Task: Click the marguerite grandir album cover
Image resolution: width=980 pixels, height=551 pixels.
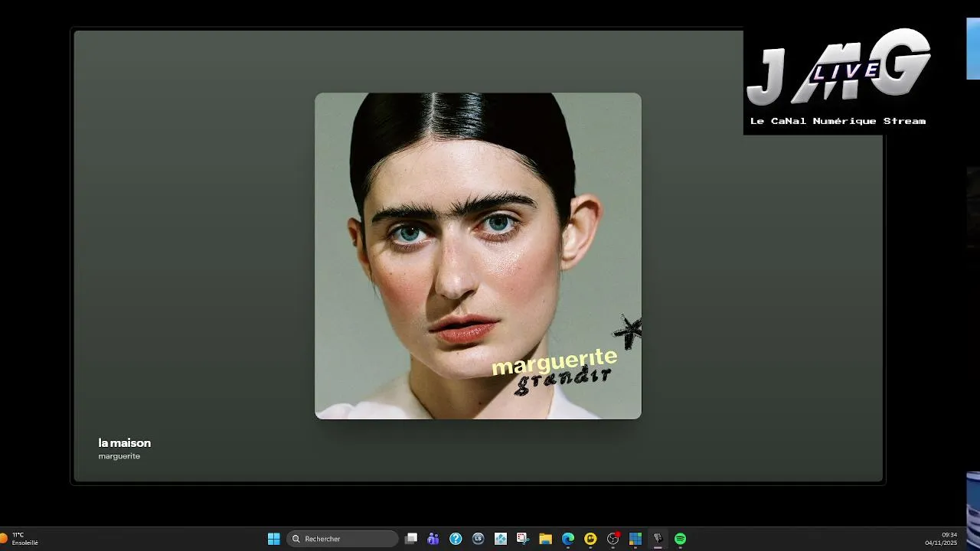Action: [478, 256]
